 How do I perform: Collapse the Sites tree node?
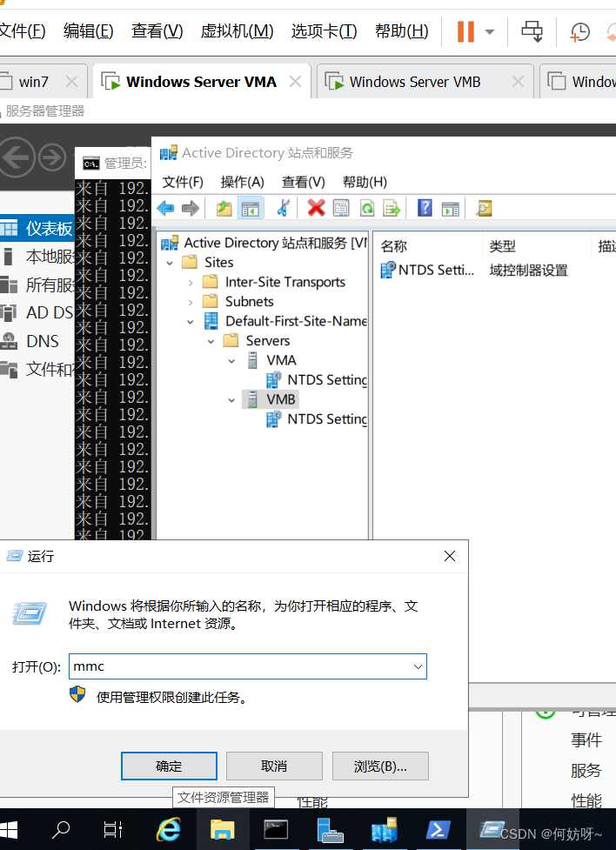[x=170, y=263]
